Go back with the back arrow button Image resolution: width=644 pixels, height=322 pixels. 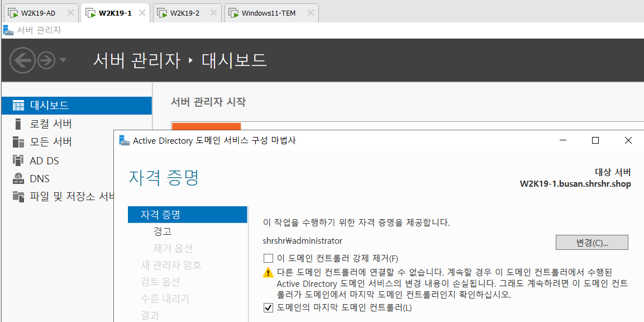(x=22, y=61)
